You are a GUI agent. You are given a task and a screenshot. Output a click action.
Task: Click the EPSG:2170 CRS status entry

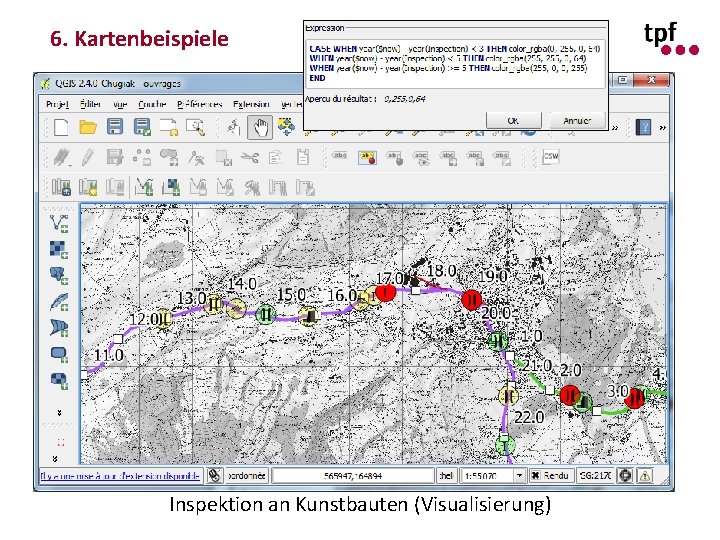click(595, 476)
